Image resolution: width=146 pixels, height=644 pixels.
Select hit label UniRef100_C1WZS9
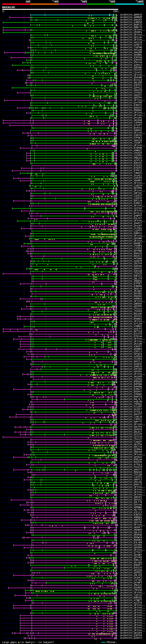(x=131, y=186)
